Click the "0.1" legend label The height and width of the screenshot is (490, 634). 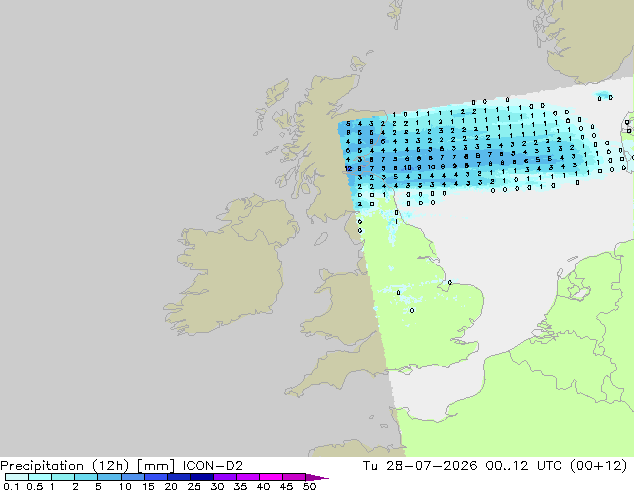(x=11, y=486)
